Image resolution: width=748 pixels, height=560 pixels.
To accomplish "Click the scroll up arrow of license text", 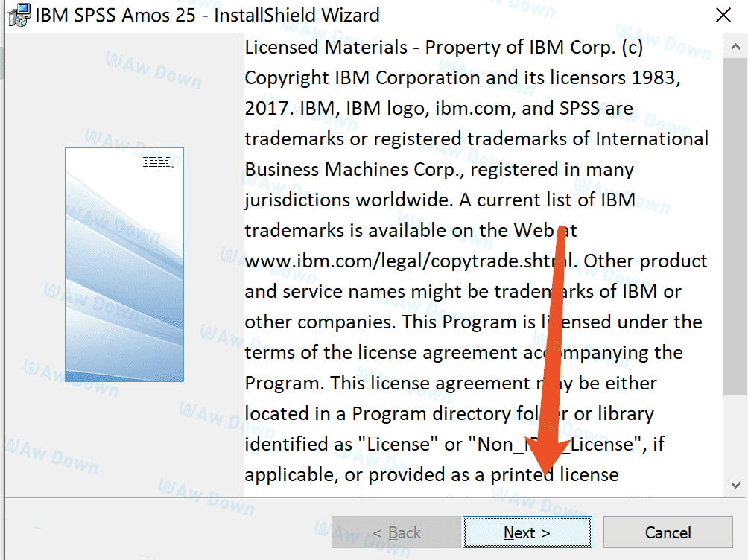I will click(x=735, y=45).
